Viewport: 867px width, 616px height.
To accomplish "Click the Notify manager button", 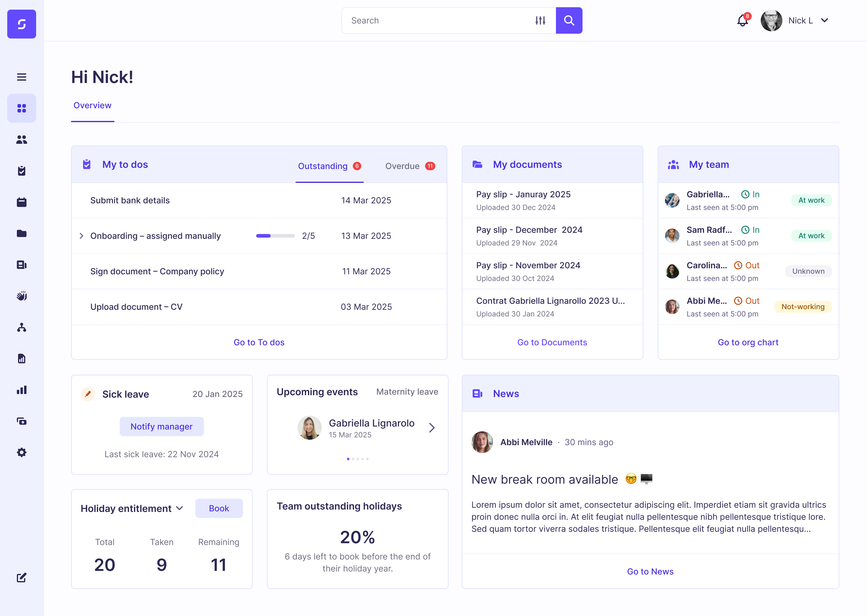I will 161,426.
